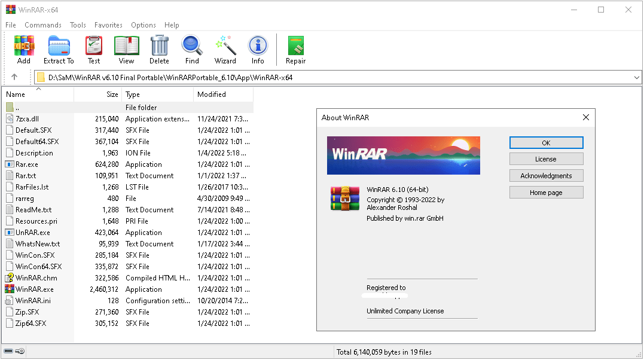Click the Repair toolbar icon
The image size is (644, 360).
point(296,45)
